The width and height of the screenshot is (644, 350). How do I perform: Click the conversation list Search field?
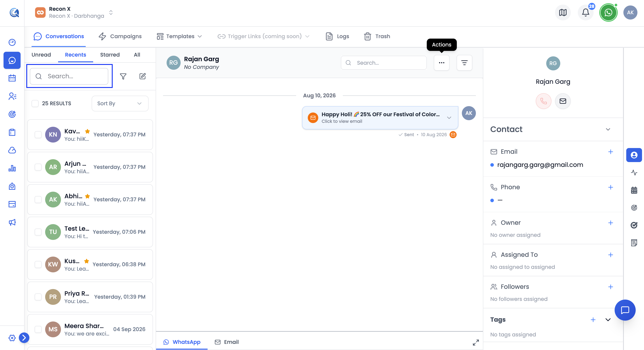(x=69, y=76)
